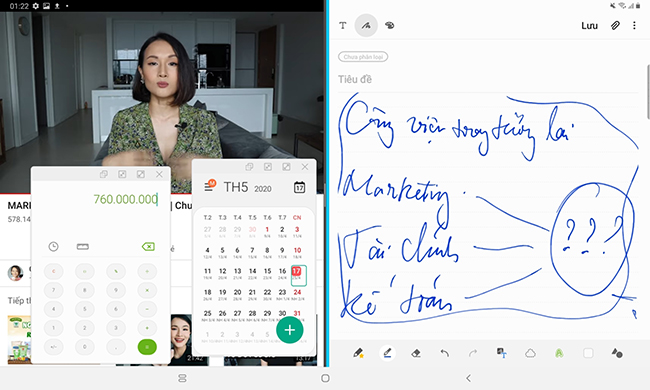Image resolution: width=650 pixels, height=390 pixels.
Task: Open the shape recognition tool
Action: pyautogui.click(x=530, y=353)
